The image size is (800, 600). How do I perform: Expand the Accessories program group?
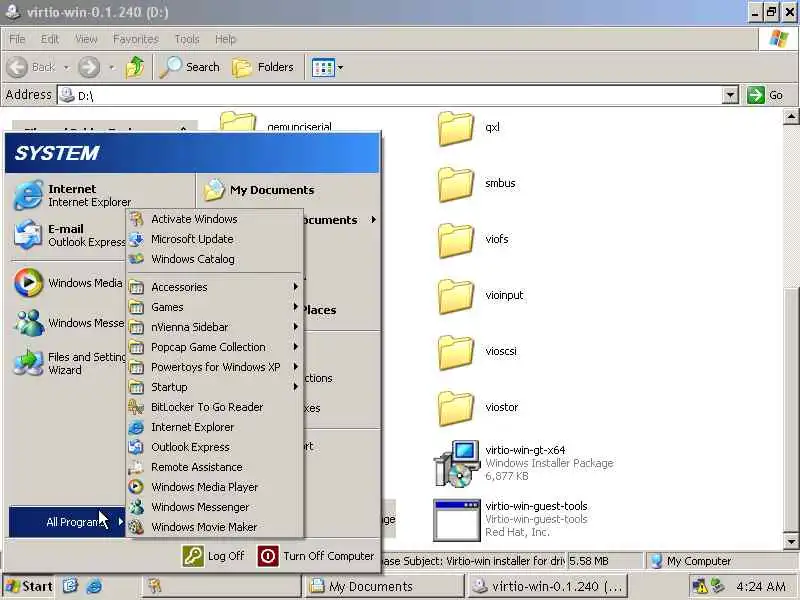pos(214,287)
